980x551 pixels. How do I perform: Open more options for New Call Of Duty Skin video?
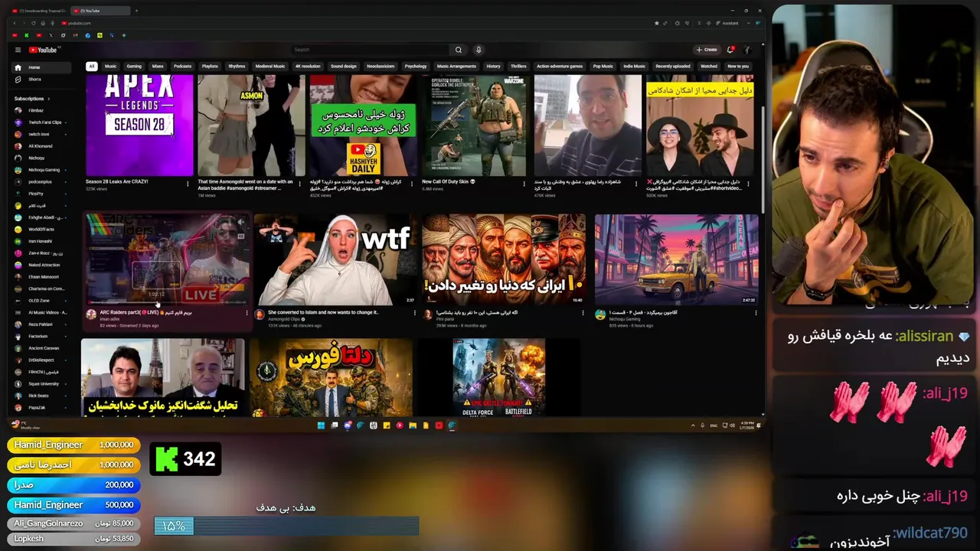click(x=524, y=184)
